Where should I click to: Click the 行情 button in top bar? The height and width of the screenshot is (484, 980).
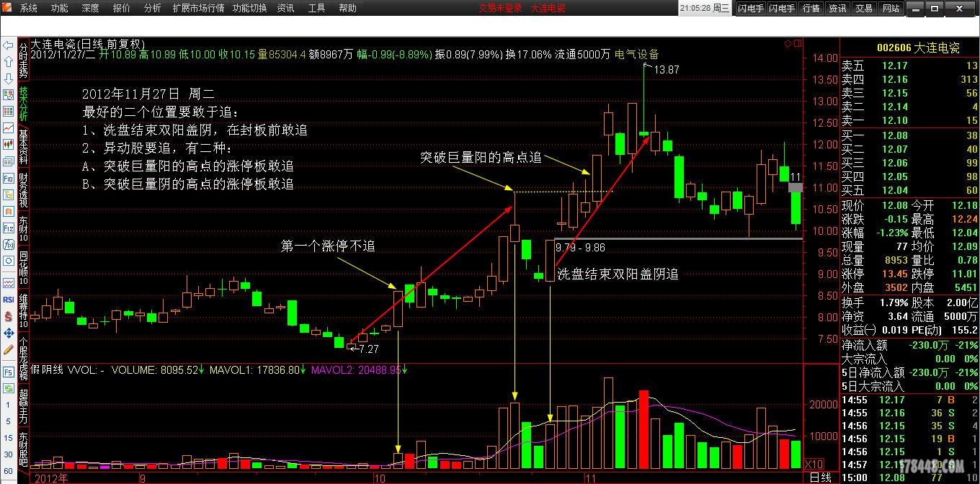coord(811,9)
